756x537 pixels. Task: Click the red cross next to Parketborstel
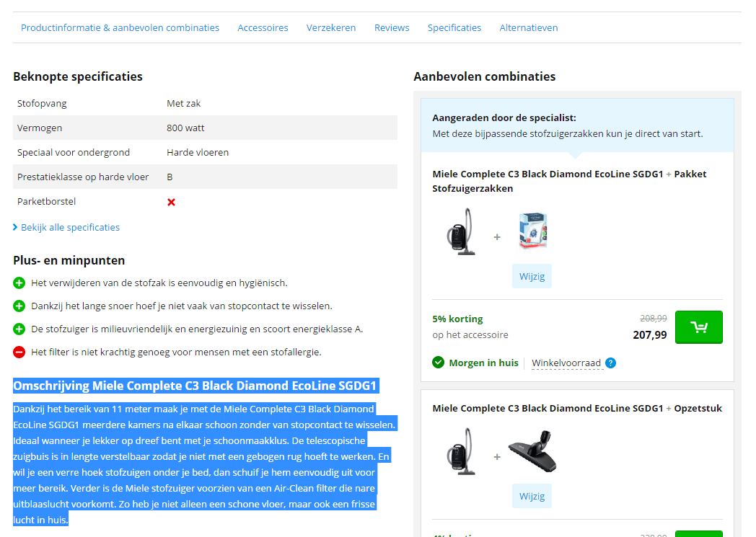point(171,202)
